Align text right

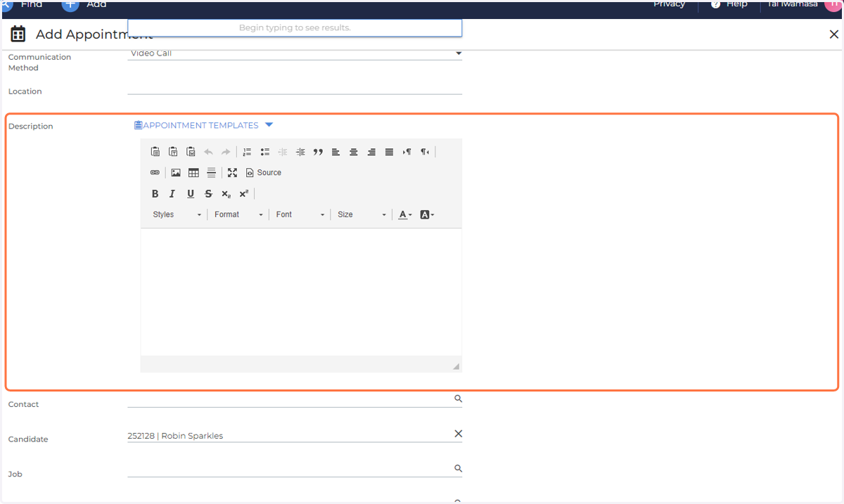point(371,152)
